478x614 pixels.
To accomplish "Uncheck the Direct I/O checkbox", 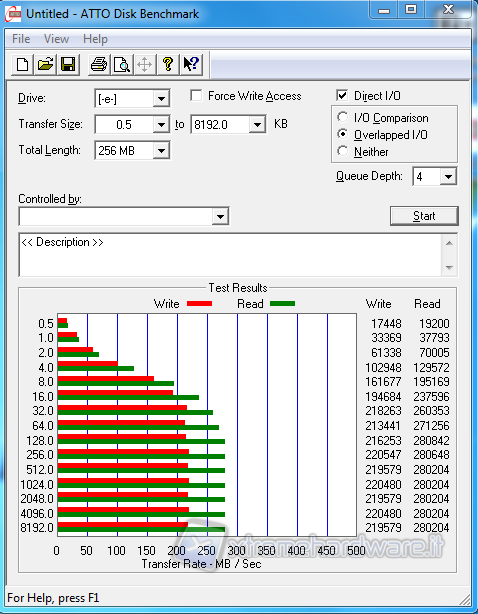I will click(342, 96).
